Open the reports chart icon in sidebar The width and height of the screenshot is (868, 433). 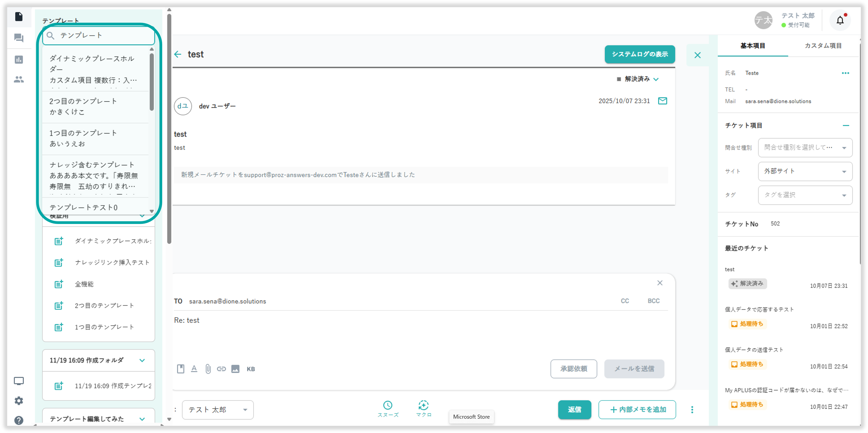pyautogui.click(x=19, y=60)
